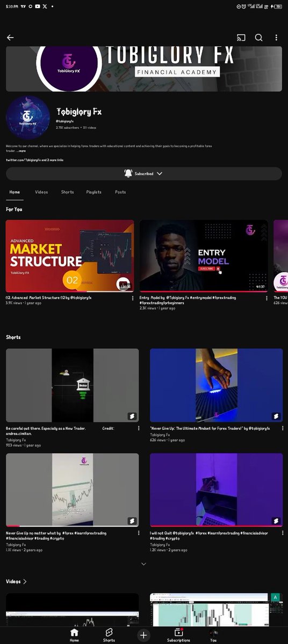Screen dimensions: 288x644
Task: Tap the X app icon in status bar
Action: coord(45,6)
